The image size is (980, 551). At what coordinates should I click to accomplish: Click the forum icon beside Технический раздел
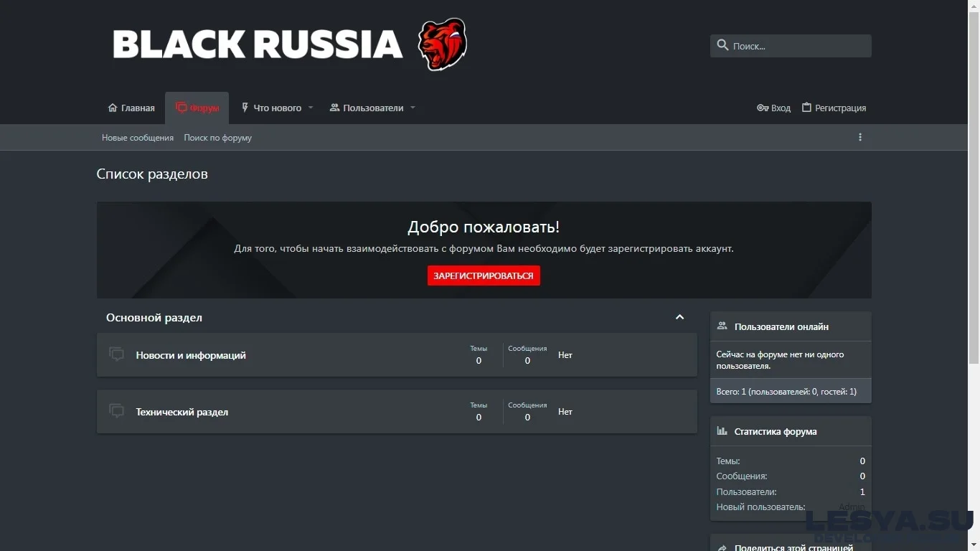pos(116,410)
